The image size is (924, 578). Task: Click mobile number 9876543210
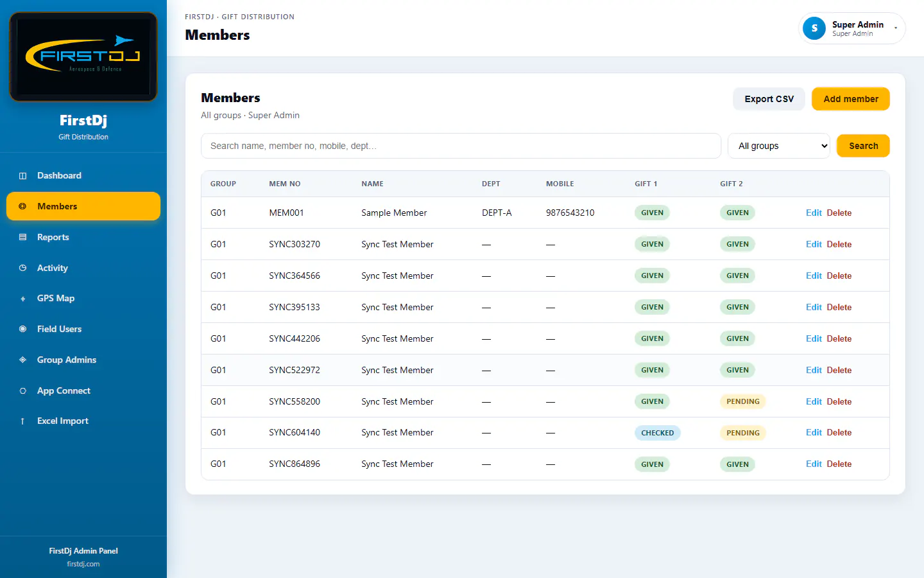pyautogui.click(x=570, y=213)
